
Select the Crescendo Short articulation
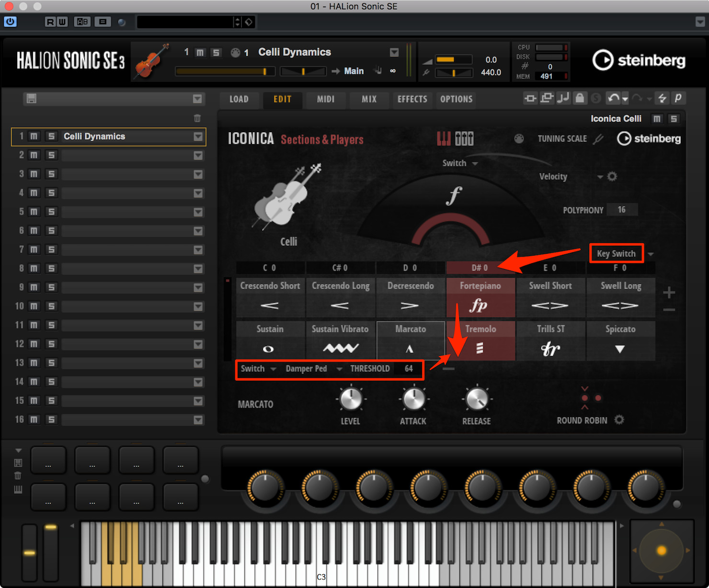point(270,297)
